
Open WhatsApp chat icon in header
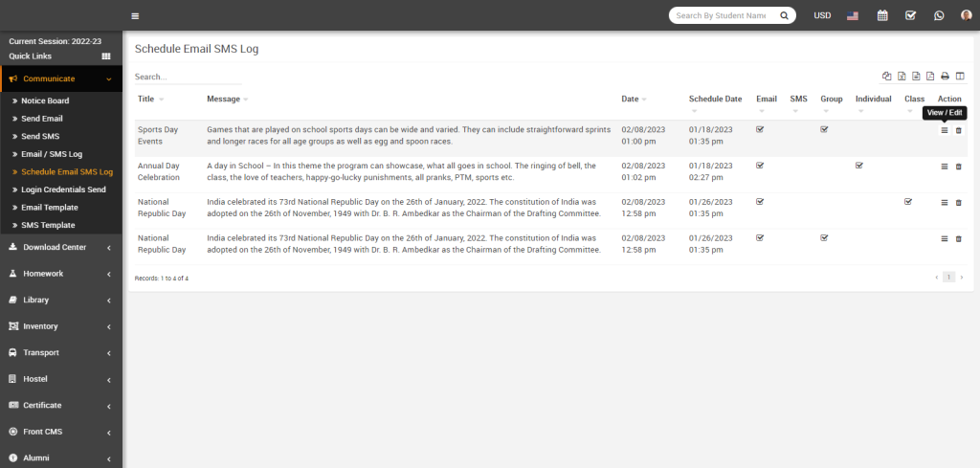(939, 15)
